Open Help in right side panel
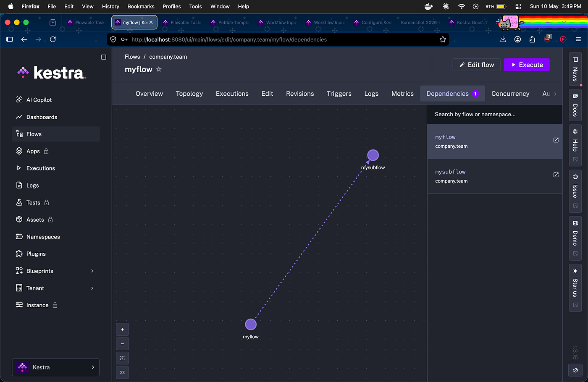Viewport: 588px width, 382px height. (575, 145)
